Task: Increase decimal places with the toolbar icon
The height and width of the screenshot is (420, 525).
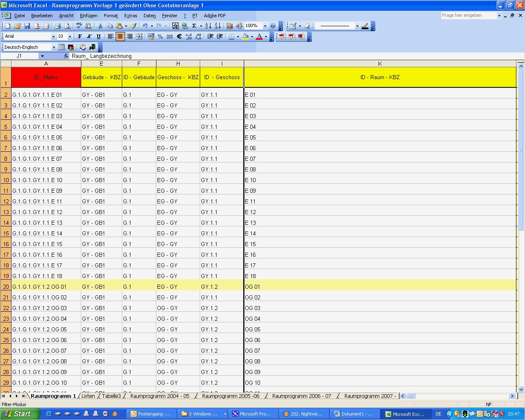Action: [188, 37]
